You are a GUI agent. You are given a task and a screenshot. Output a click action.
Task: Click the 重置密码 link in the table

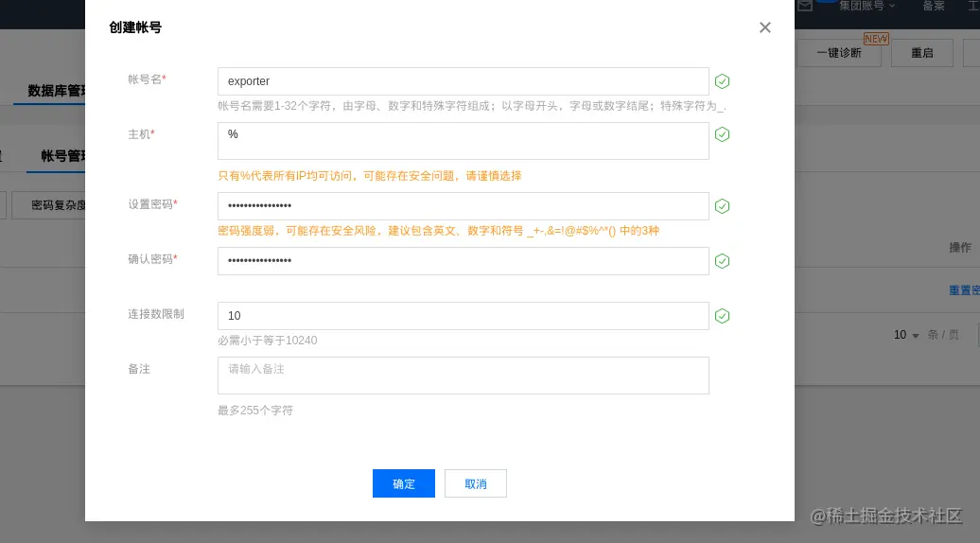(964, 289)
